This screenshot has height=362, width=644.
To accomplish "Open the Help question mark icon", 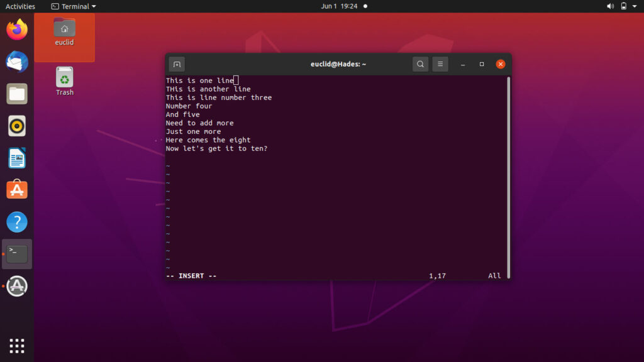I will click(17, 222).
